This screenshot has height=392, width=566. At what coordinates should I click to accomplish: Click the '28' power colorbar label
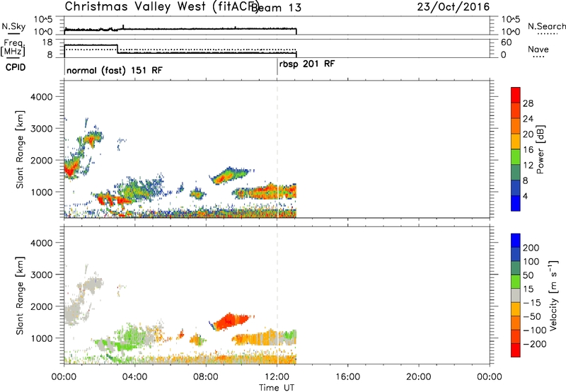coord(528,103)
